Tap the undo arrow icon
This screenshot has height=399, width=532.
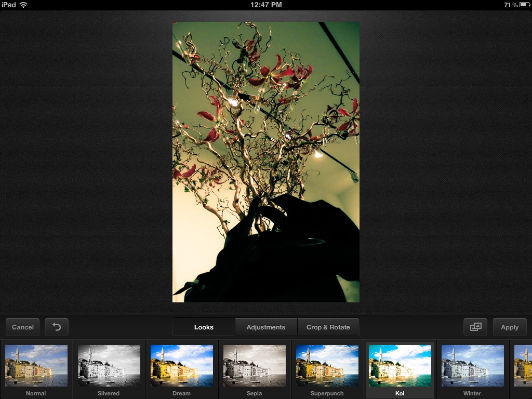57,327
